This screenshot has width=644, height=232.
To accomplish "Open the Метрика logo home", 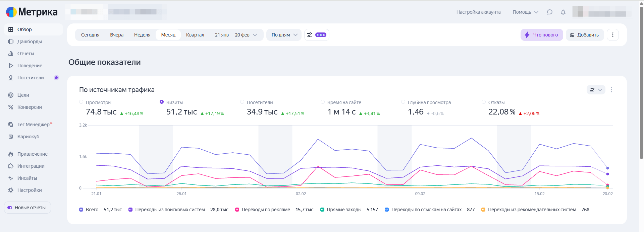I will click(32, 12).
